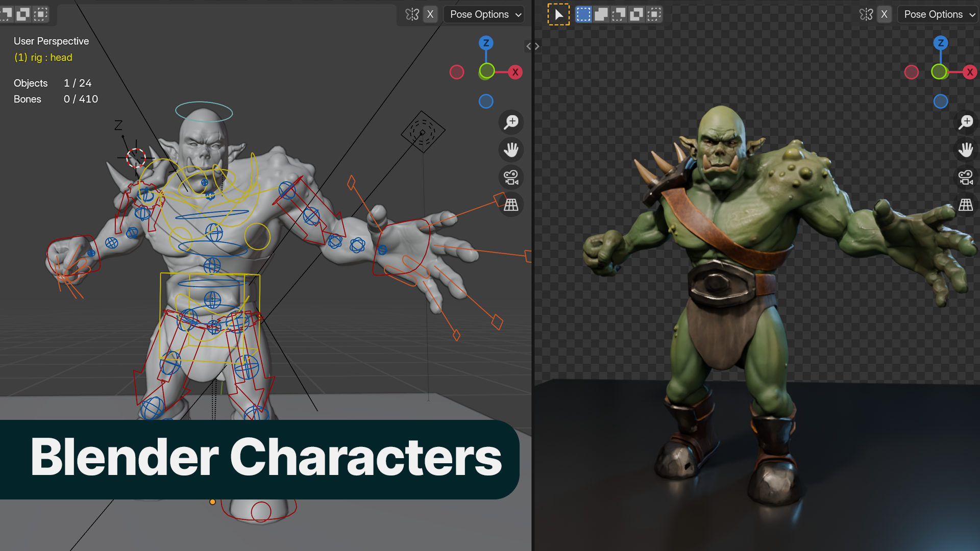Open Pose Options dropdown in left viewport
The image size is (980, 551).
click(x=484, y=14)
